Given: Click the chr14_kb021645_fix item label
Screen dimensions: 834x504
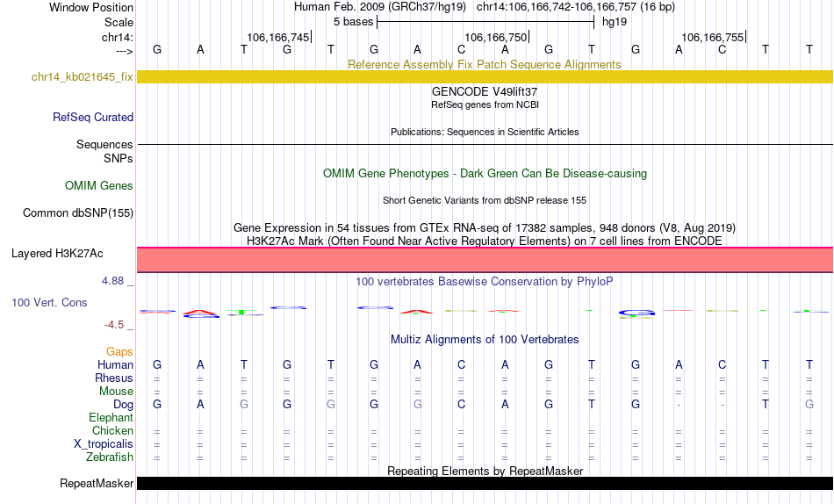Looking at the screenshot, I should tap(82, 76).
